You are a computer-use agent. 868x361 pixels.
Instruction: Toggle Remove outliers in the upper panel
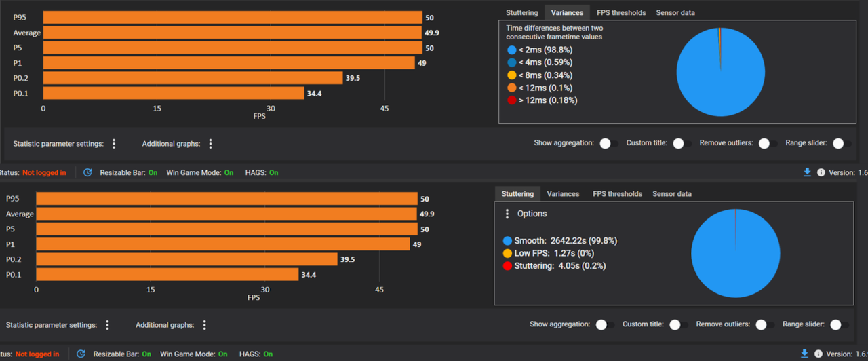point(767,143)
